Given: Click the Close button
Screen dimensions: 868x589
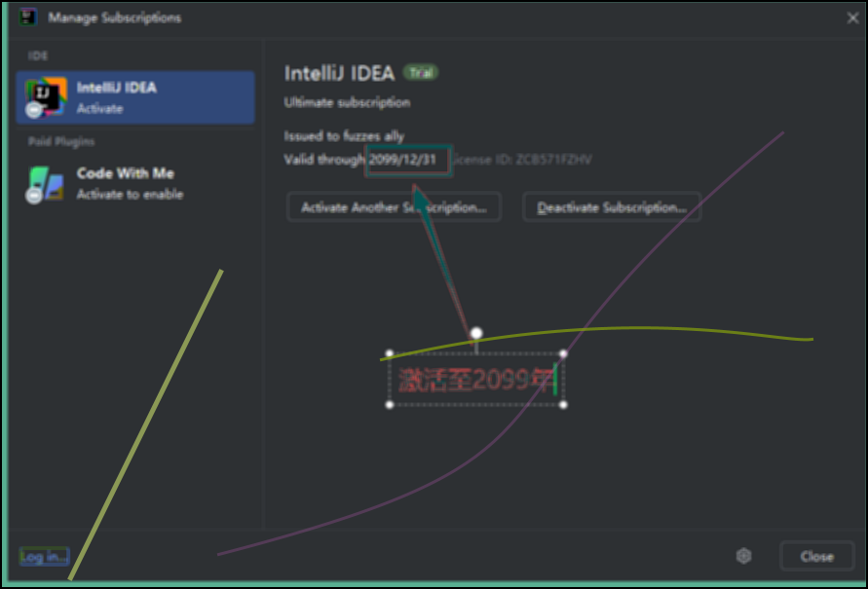Looking at the screenshot, I should click(x=817, y=556).
